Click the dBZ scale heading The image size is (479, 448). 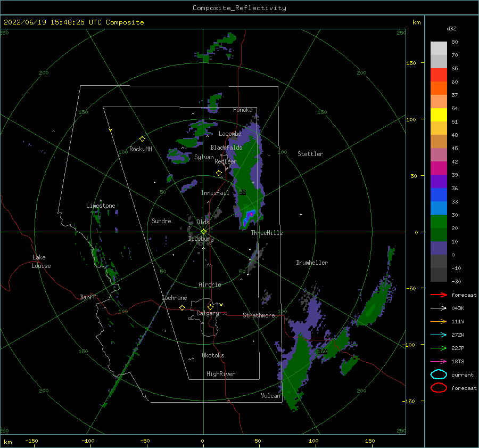(451, 28)
